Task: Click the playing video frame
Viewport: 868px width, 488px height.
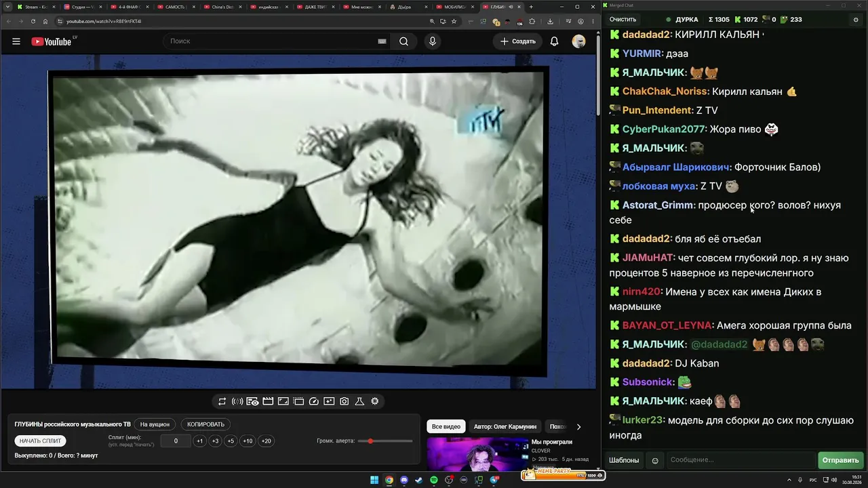Action: tap(298, 222)
